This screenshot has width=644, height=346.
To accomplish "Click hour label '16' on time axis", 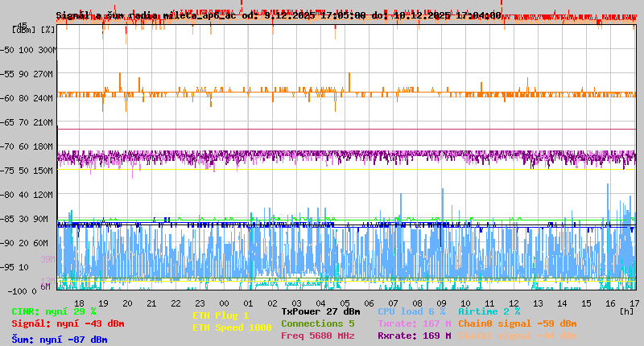I will click(x=611, y=303).
